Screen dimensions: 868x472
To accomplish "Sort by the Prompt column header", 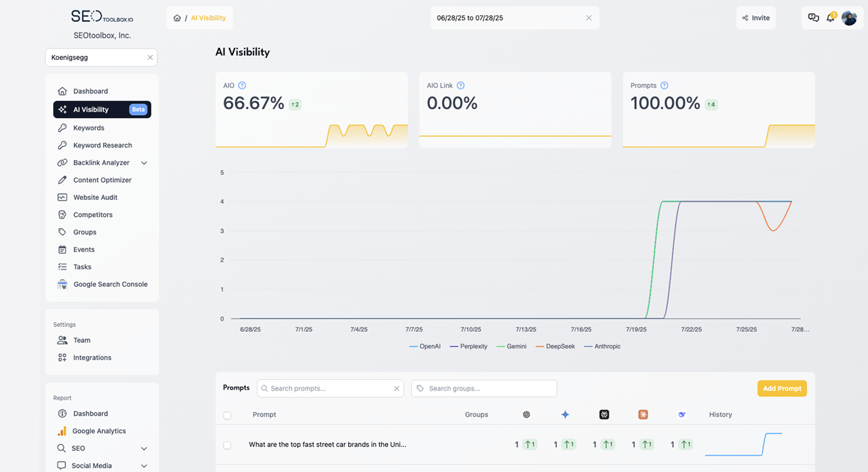I will [264, 414].
